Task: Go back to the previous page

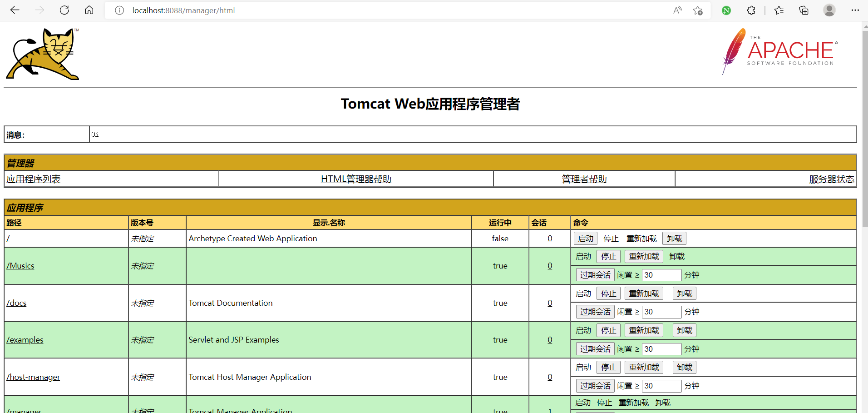Action: (x=15, y=10)
